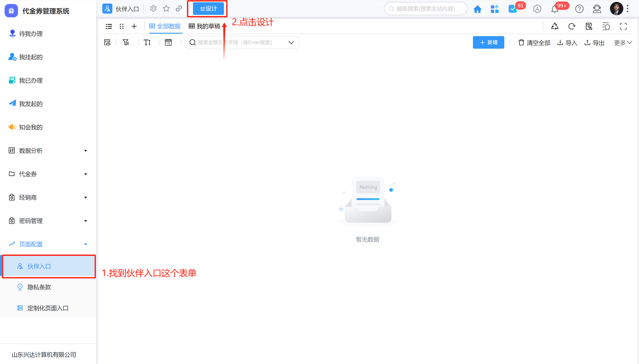Open the form settings gear icon
The width and height of the screenshot is (639, 364).
click(153, 8)
